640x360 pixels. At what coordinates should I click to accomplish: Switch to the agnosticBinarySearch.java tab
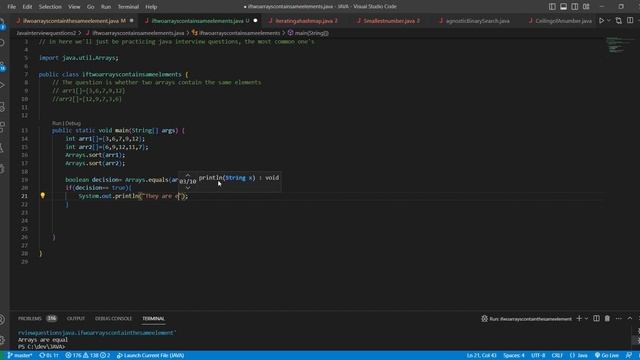click(x=478, y=20)
